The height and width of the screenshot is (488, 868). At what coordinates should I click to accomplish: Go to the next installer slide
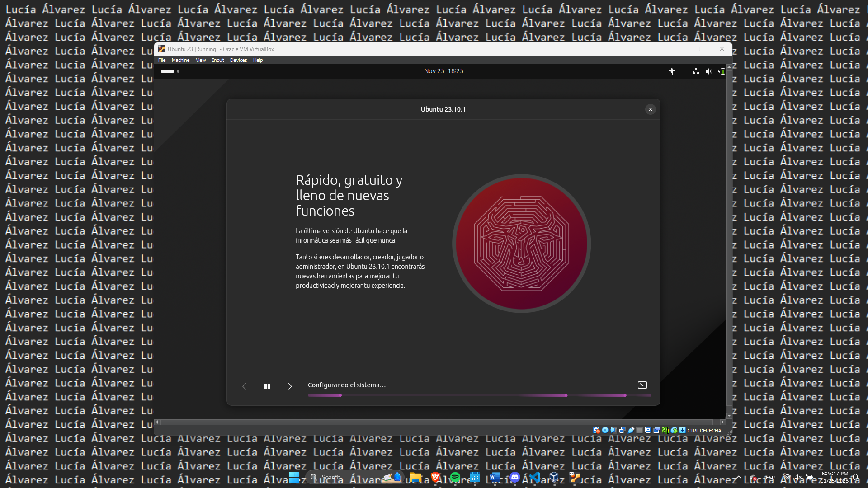pos(290,386)
